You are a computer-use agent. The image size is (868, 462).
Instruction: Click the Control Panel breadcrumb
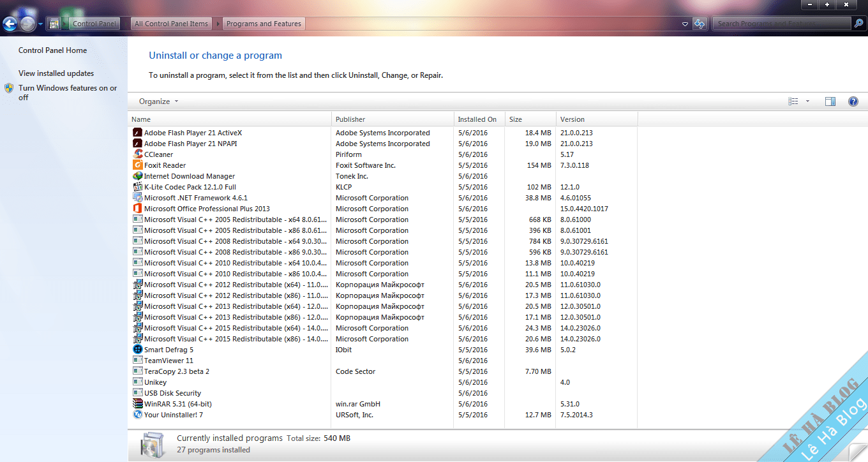(x=94, y=24)
